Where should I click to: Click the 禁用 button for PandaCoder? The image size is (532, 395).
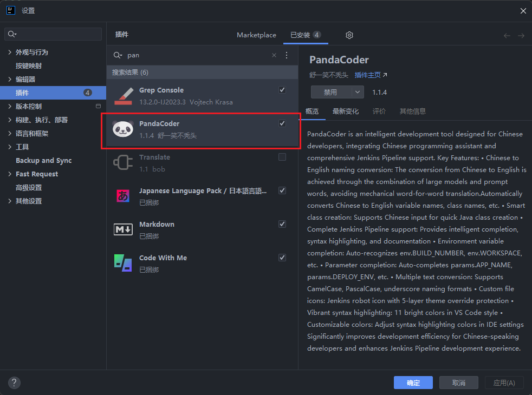(x=331, y=92)
